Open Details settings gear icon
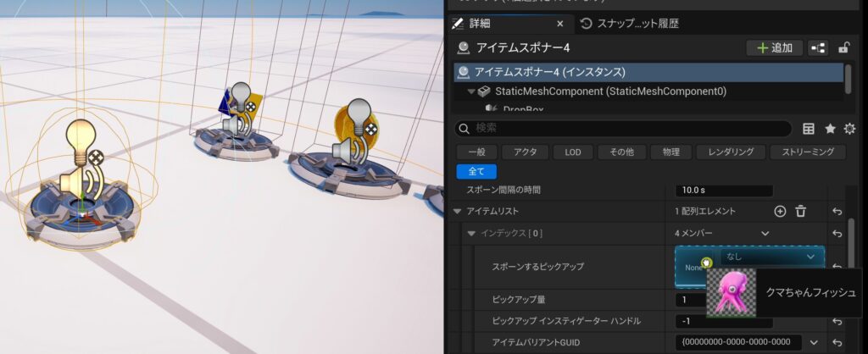Viewport: 868px width, 354px height. click(849, 129)
